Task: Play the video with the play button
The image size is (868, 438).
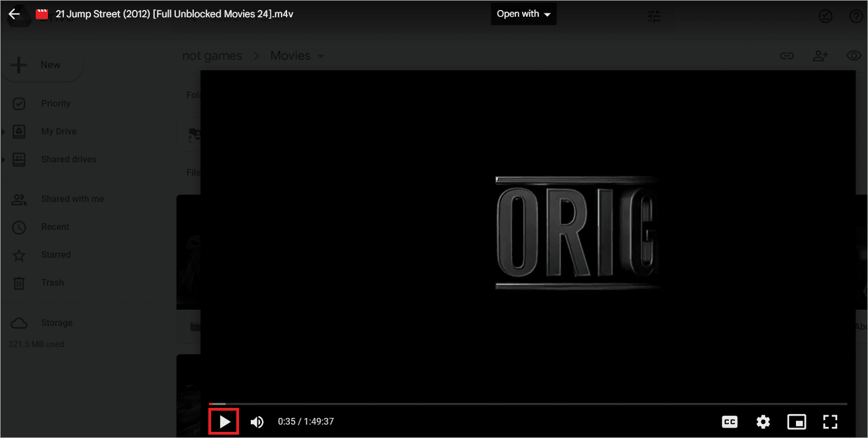Action: pyautogui.click(x=224, y=422)
